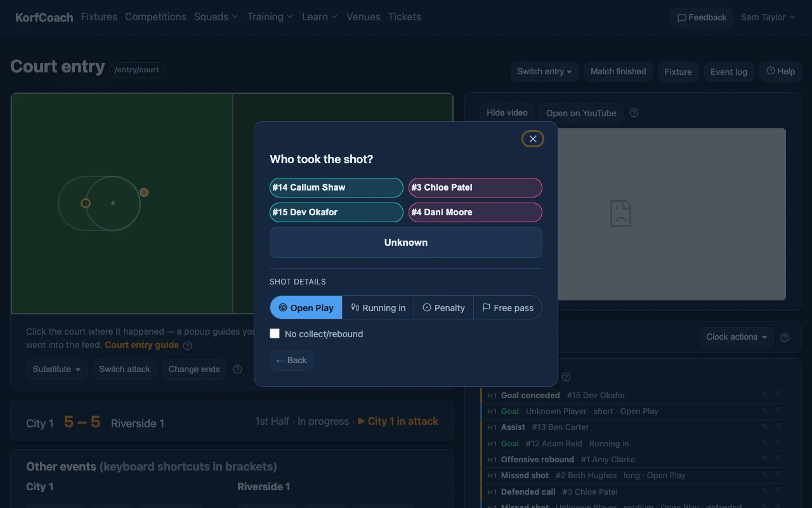Choose the Penalty shot type
Image resolution: width=812 pixels, height=508 pixels.
[443, 307]
